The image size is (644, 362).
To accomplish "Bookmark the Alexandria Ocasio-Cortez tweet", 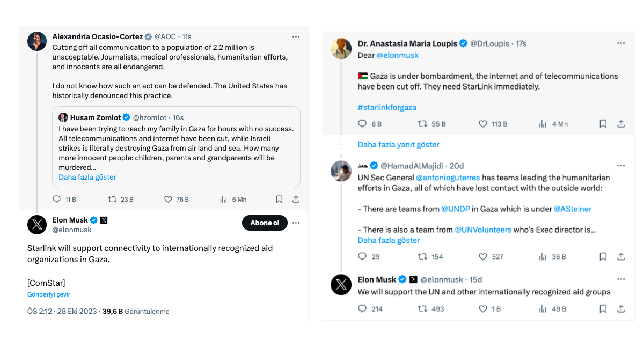I will [279, 199].
